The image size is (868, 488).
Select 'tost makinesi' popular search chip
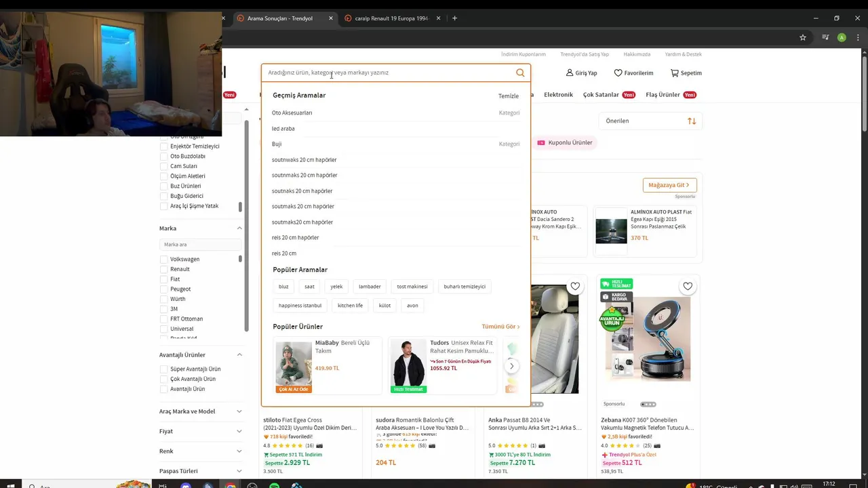click(x=412, y=286)
